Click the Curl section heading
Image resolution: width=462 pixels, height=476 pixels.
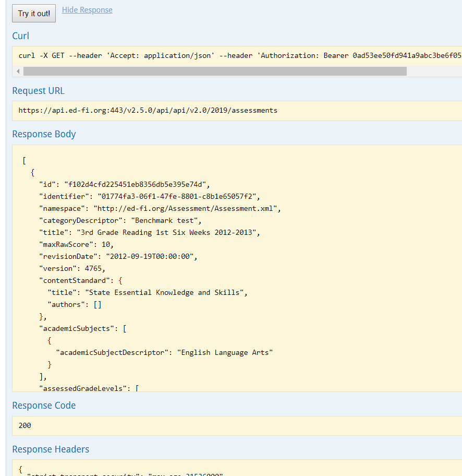click(x=21, y=36)
